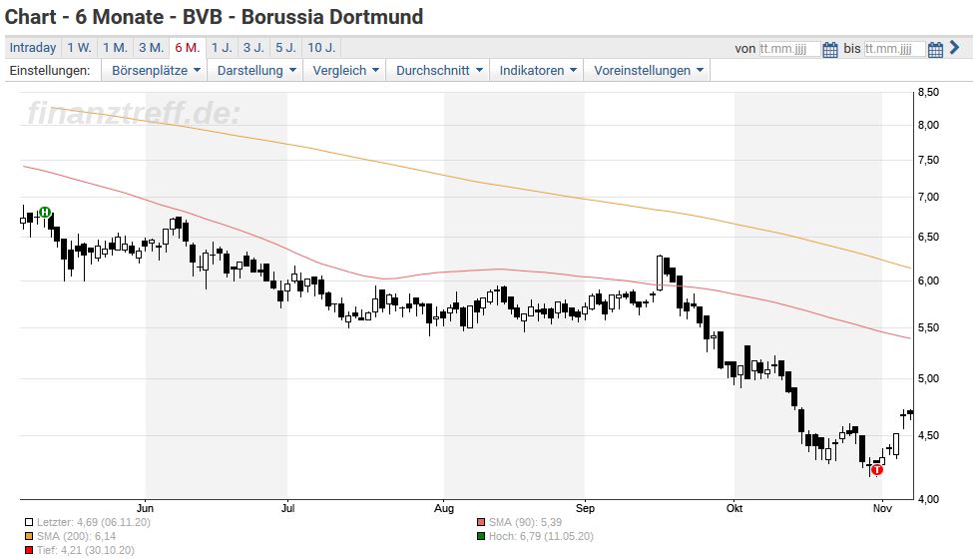Click the red Tief legend swatch

[x=29, y=551]
